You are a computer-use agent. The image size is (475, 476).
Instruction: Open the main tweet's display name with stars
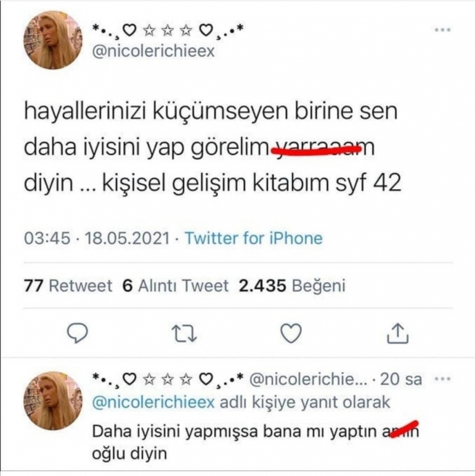[x=168, y=30]
